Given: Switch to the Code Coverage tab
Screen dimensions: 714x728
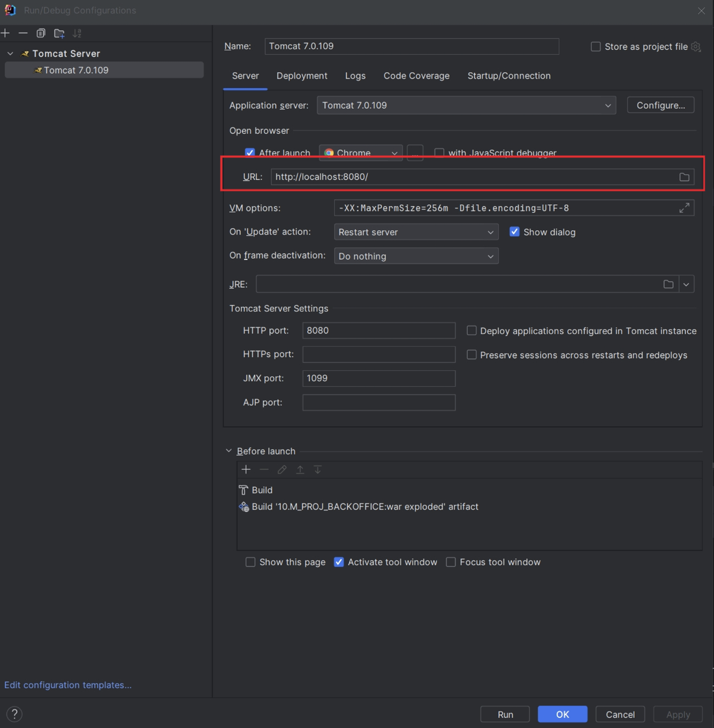Looking at the screenshot, I should [416, 75].
